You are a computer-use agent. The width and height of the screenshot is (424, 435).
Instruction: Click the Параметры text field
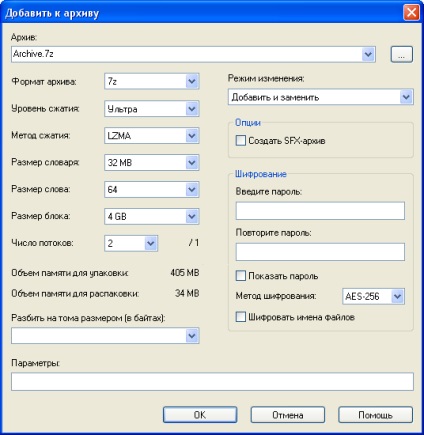pyautogui.click(x=212, y=382)
